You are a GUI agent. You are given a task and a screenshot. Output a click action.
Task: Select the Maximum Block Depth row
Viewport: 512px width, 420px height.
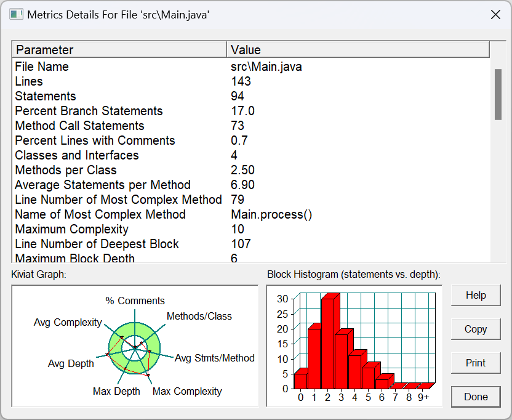[251, 257]
